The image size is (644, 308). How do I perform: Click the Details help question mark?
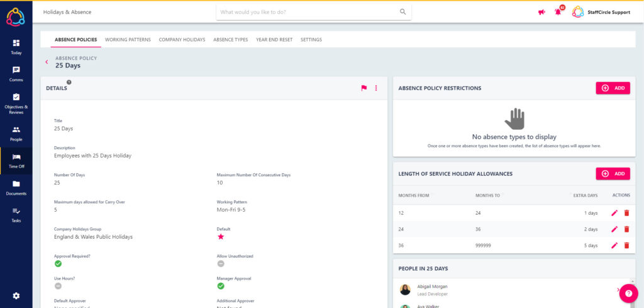69,83
